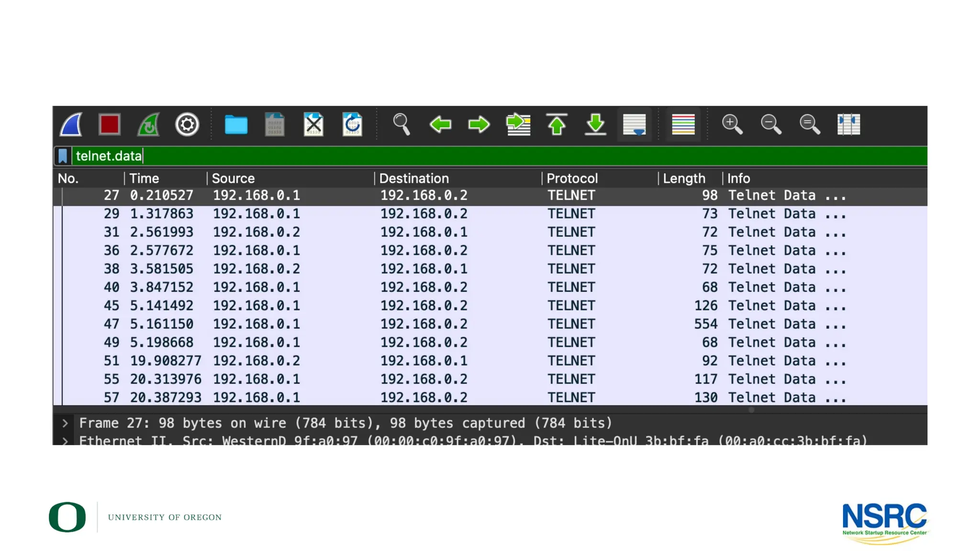980x551 pixels.
Task: Expand the Ethernet II details row
Action: click(65, 441)
